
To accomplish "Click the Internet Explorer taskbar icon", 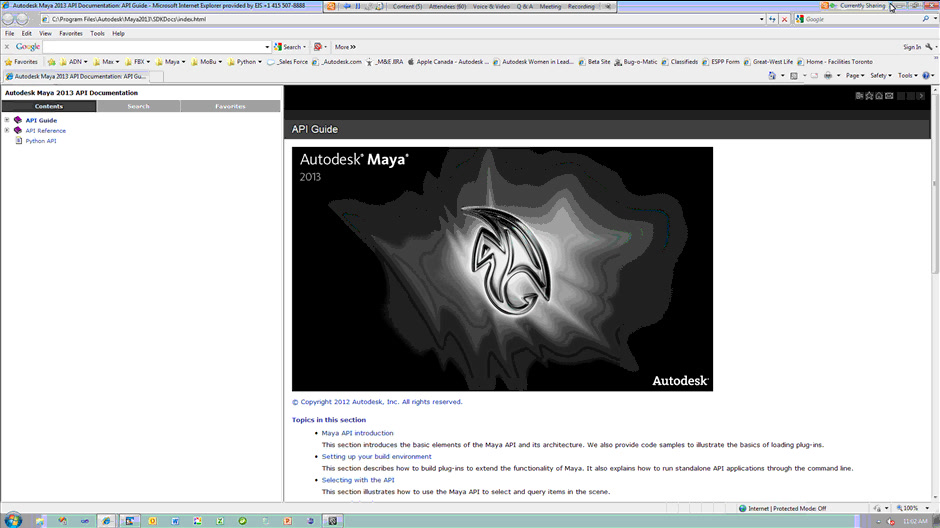I will pyautogui.click(x=106, y=521).
